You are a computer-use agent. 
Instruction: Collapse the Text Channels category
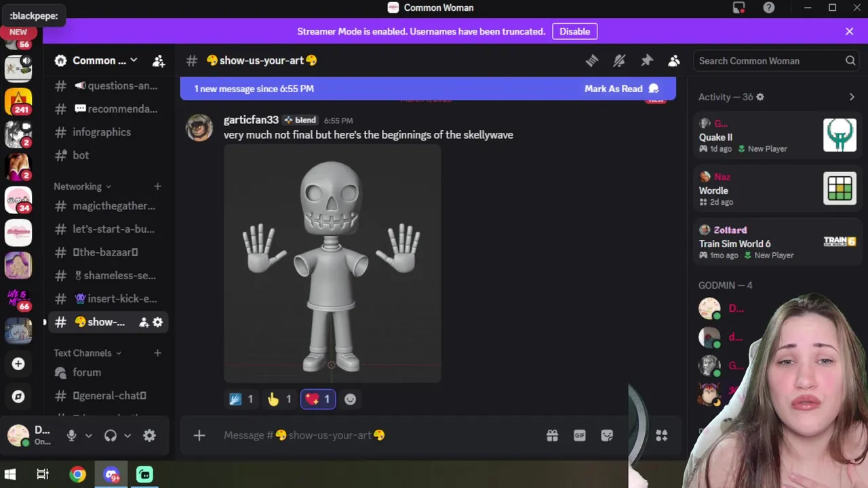pos(87,353)
